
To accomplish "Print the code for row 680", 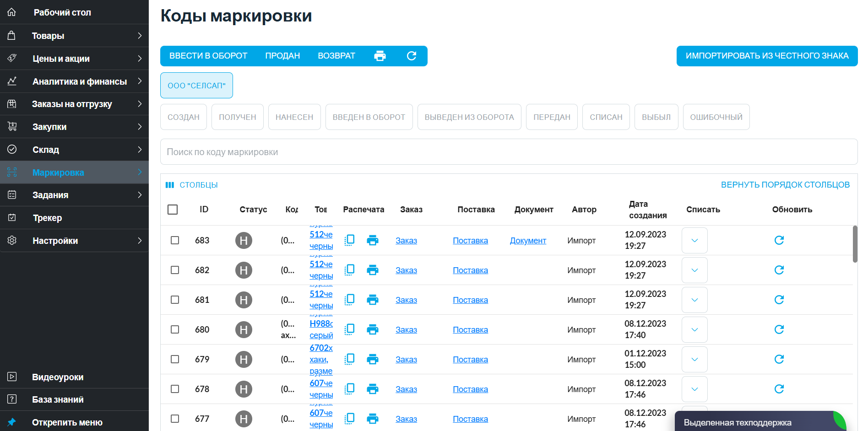I will (373, 329).
